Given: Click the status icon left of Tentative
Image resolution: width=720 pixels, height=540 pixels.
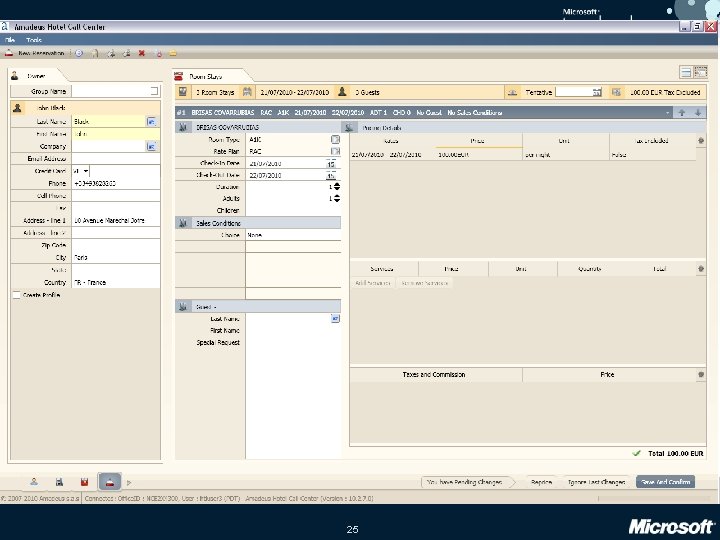Looking at the screenshot, I should click(512, 92).
